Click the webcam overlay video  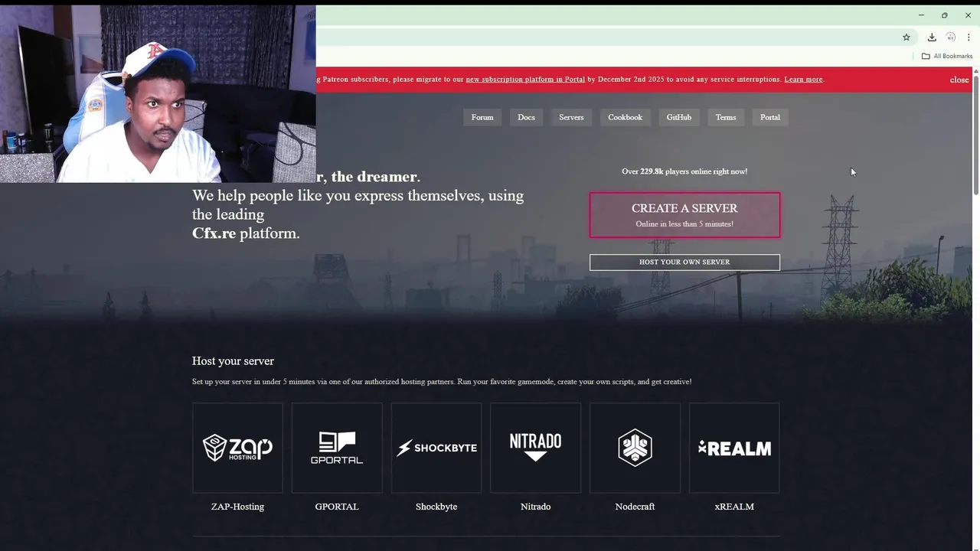click(158, 94)
